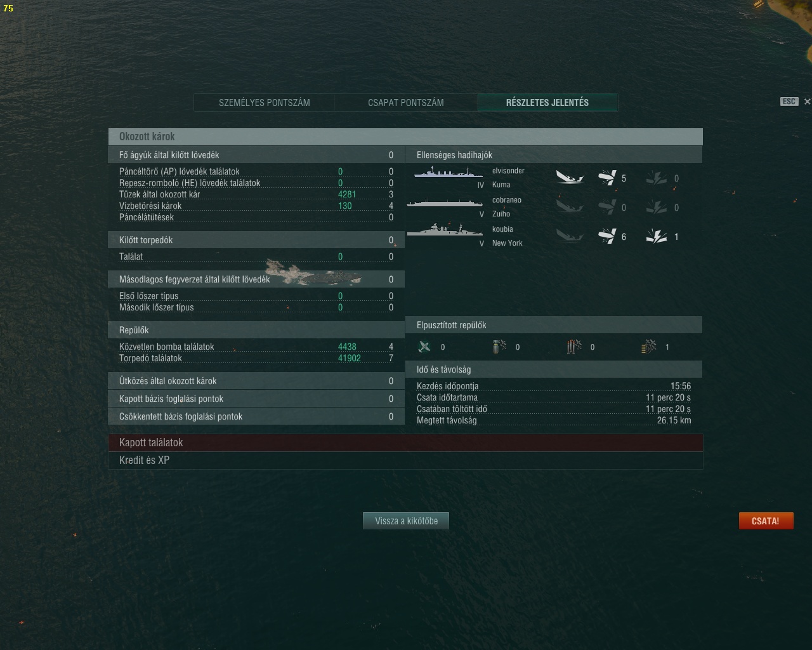The height and width of the screenshot is (650, 812).
Task: Select the Részletes jelentés tab
Action: (547, 102)
